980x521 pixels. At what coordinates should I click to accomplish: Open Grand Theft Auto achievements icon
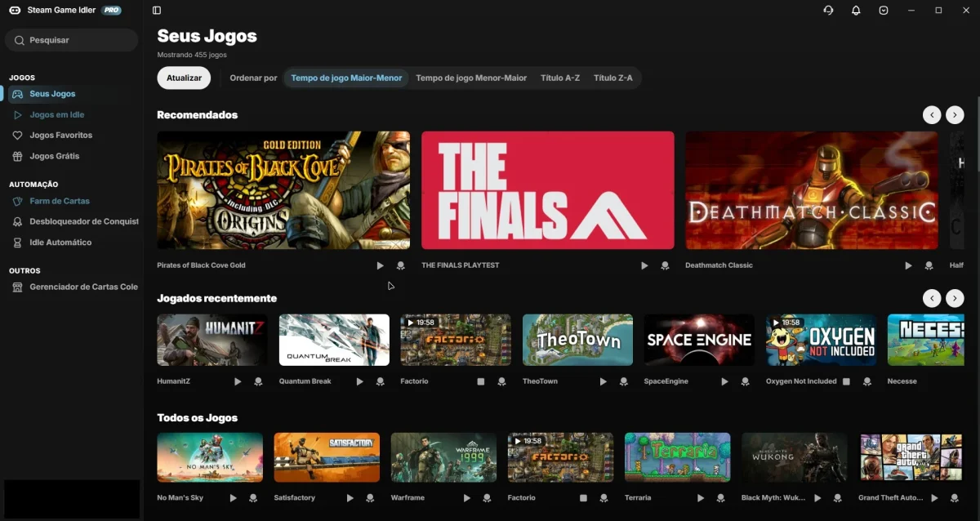(955, 498)
